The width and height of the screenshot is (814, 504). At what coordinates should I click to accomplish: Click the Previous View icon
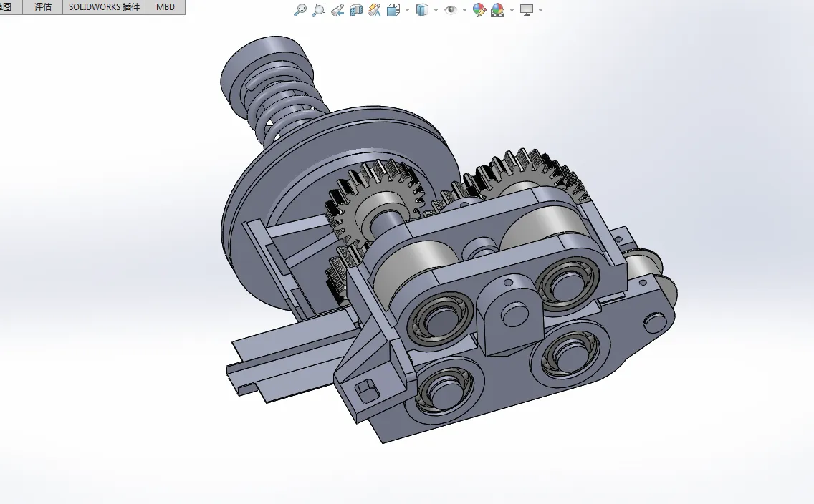337,10
